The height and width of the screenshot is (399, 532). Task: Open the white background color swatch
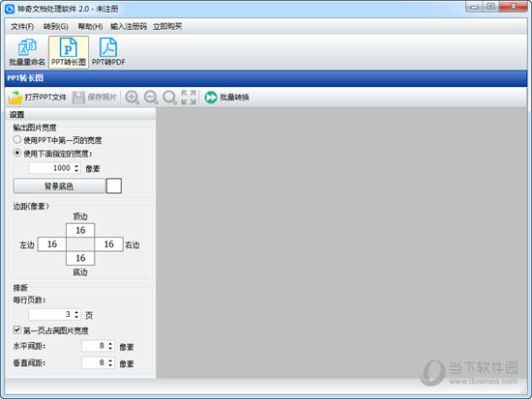tap(114, 186)
